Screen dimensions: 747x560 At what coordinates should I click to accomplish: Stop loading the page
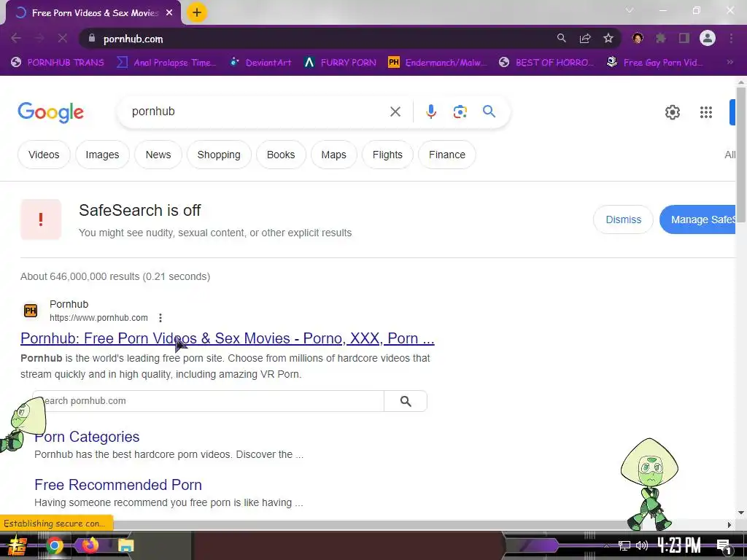click(63, 38)
